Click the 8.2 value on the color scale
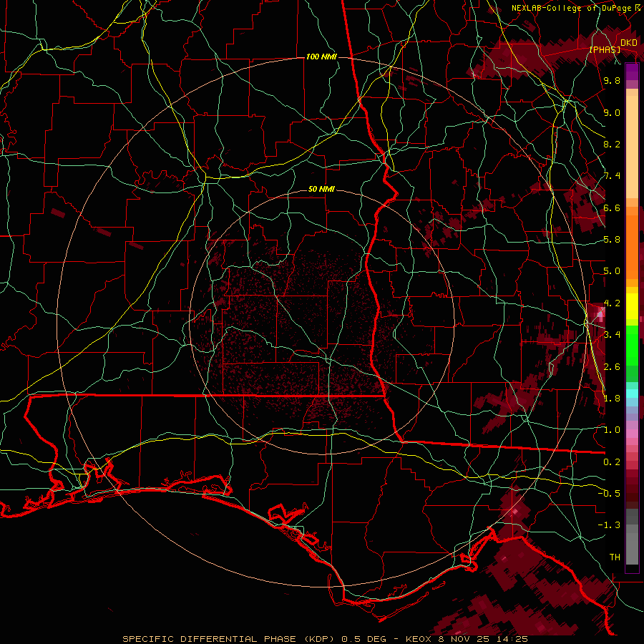The height and width of the screenshot is (644, 644). (612, 144)
